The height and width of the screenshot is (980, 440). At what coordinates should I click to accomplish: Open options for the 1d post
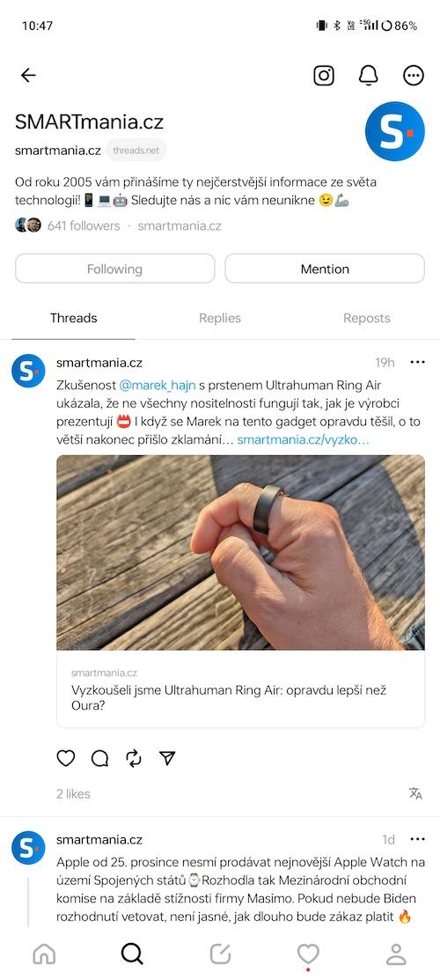[x=417, y=839]
